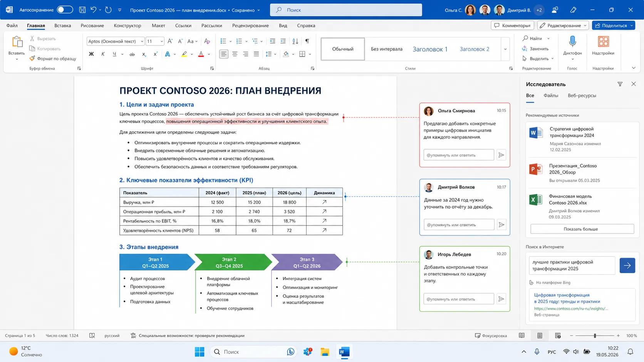
Task: Click the underline button (Ч)
Action: click(x=114, y=54)
